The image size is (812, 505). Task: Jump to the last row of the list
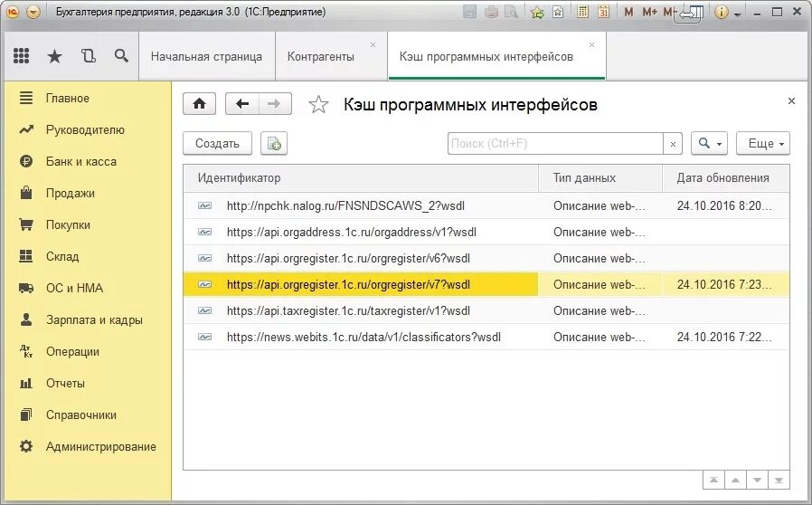[x=779, y=481]
